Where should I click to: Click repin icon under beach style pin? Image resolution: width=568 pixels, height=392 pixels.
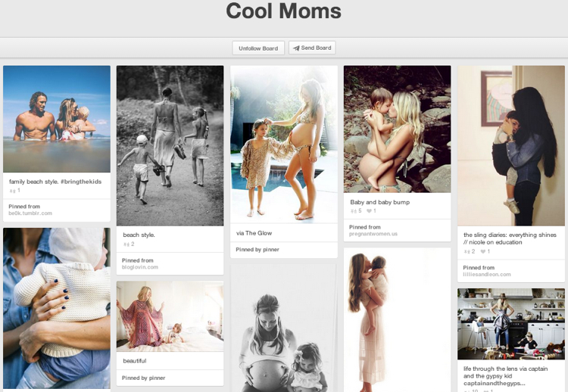coord(126,244)
